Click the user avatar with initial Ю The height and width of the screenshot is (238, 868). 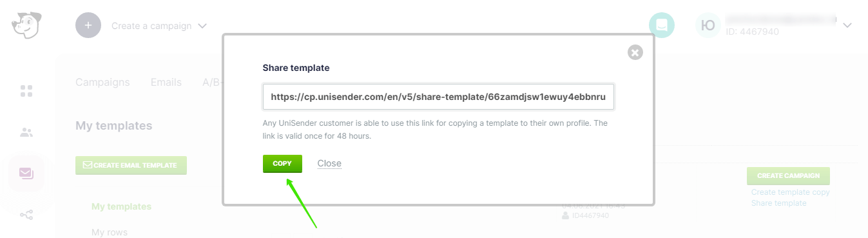click(708, 25)
